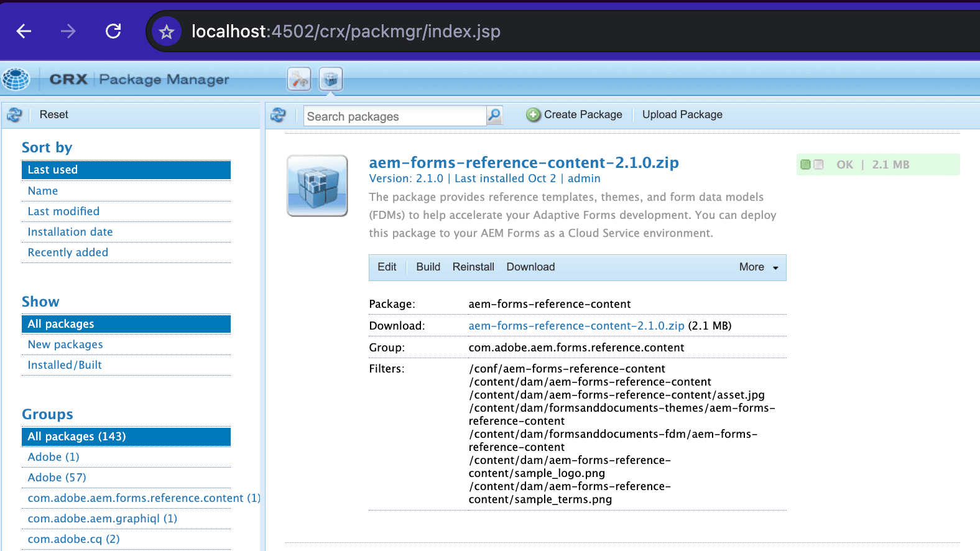Click filter /conf/aem-forms-reference-content
980x551 pixels.
[566, 369]
